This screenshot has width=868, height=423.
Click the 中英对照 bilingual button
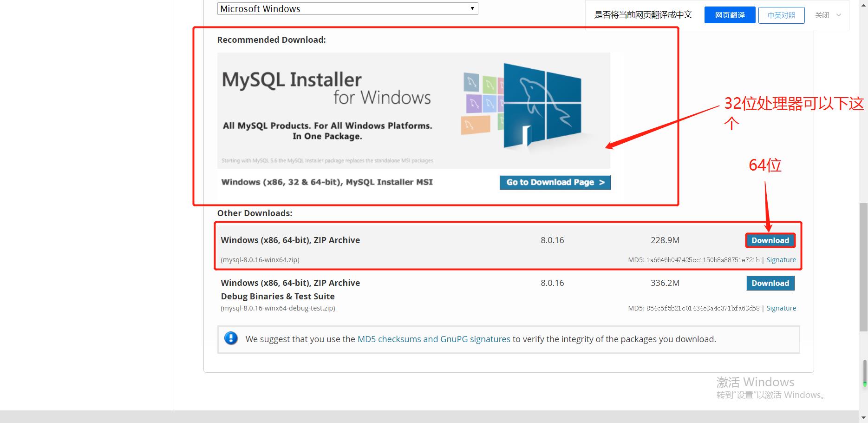point(781,15)
